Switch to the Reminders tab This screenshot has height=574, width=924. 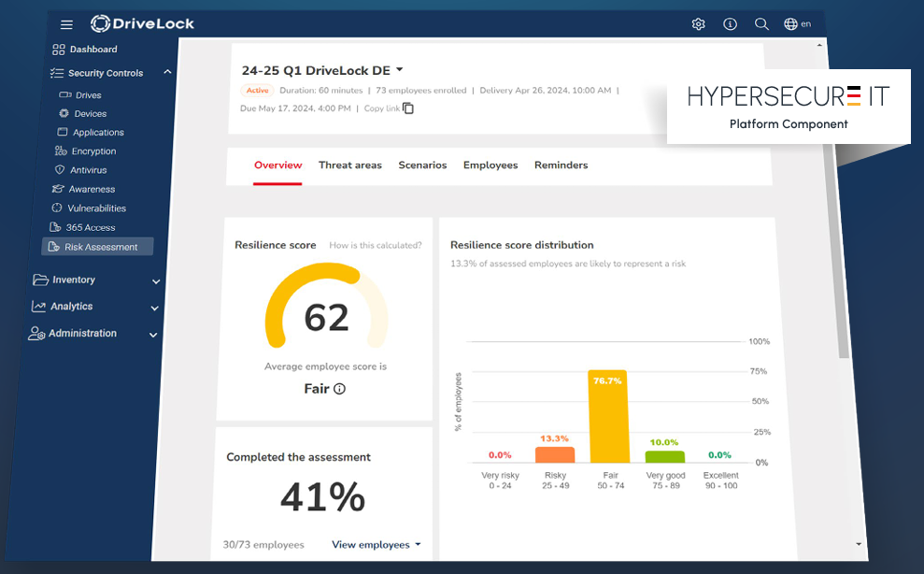tap(561, 165)
